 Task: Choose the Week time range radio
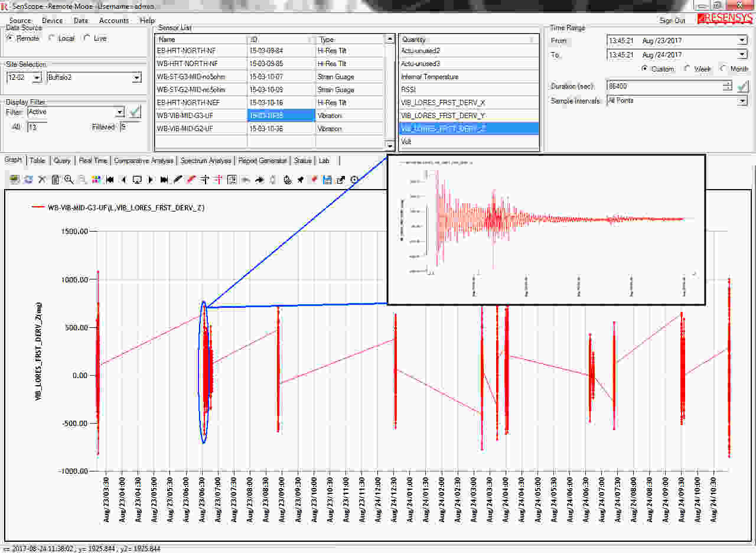point(687,69)
